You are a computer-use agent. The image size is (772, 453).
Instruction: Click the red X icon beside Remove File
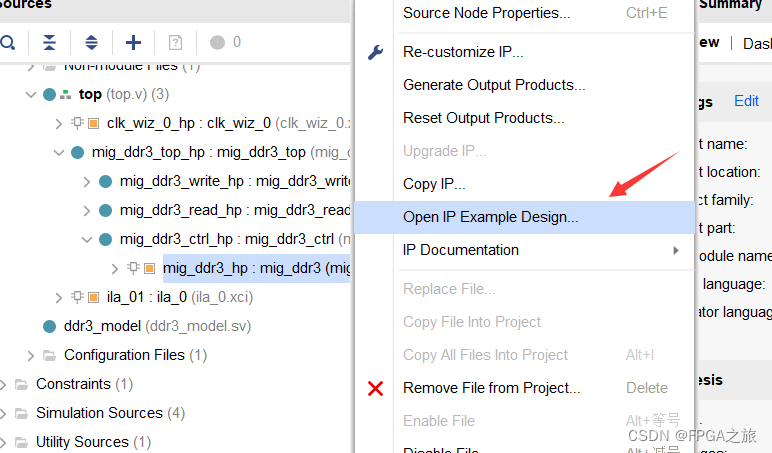click(x=375, y=388)
